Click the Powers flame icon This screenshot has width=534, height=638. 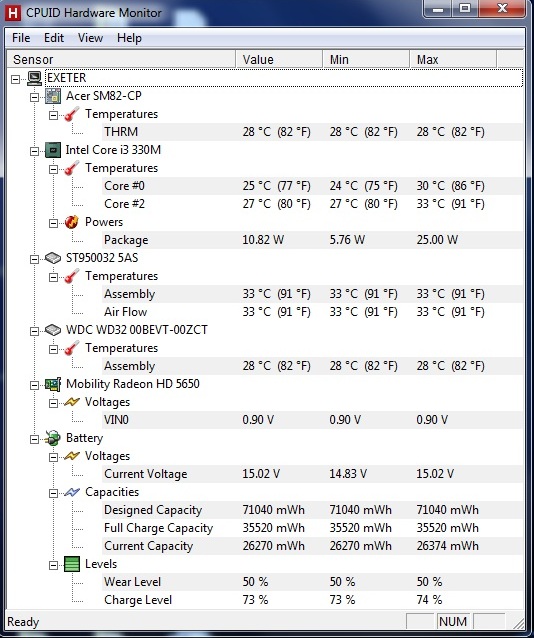coord(72,222)
